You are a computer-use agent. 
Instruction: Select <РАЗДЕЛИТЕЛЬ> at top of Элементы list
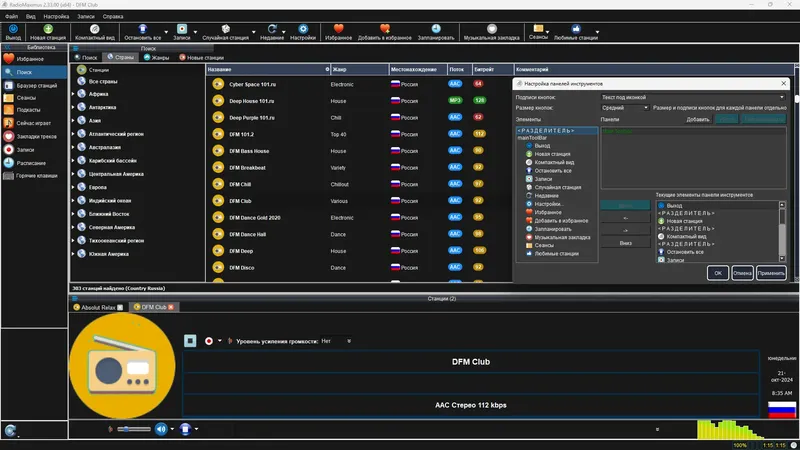click(557, 131)
